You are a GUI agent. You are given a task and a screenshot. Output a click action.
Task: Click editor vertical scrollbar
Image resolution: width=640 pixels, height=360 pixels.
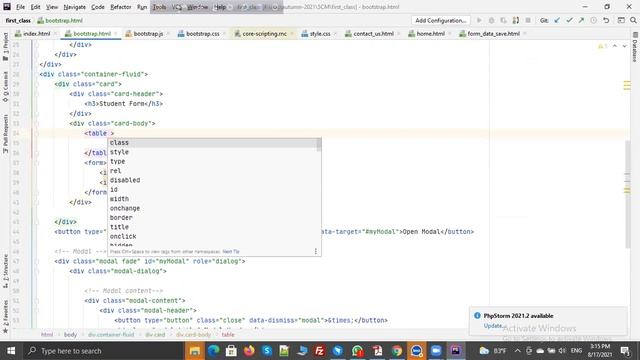click(627, 194)
